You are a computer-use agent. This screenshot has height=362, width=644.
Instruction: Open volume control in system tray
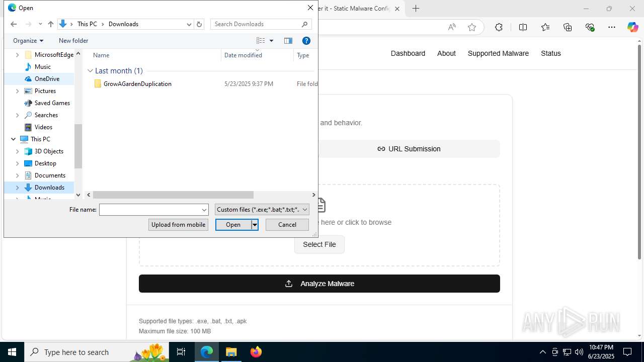579,352
